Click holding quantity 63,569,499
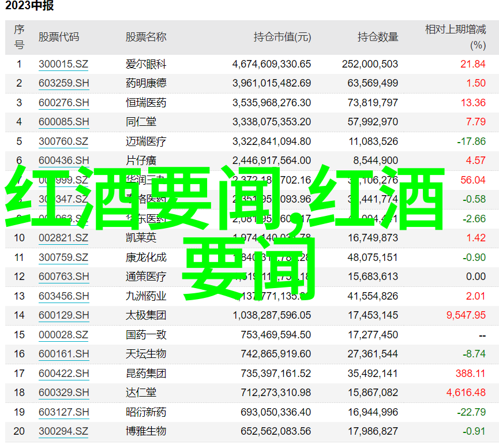The width and height of the screenshot is (499, 448). [373, 83]
